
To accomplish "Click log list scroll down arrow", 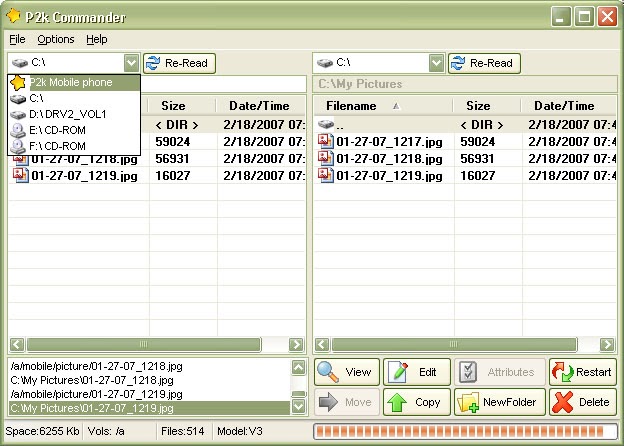I will pos(298,407).
